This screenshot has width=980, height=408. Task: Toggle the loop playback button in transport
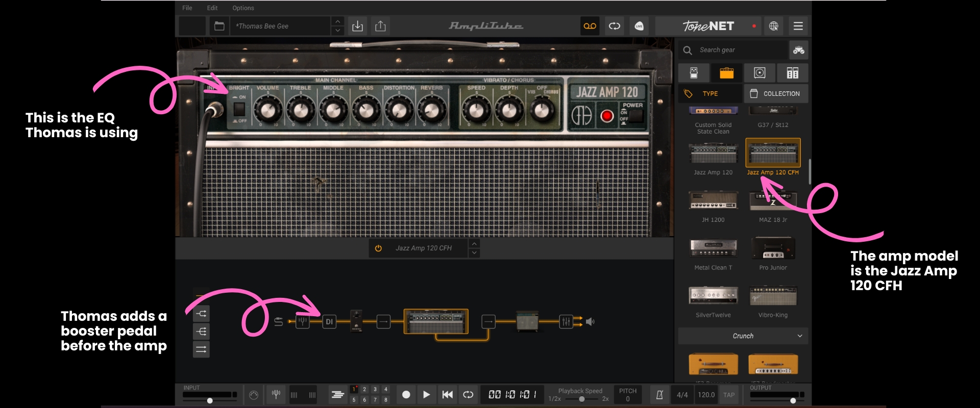click(x=468, y=394)
